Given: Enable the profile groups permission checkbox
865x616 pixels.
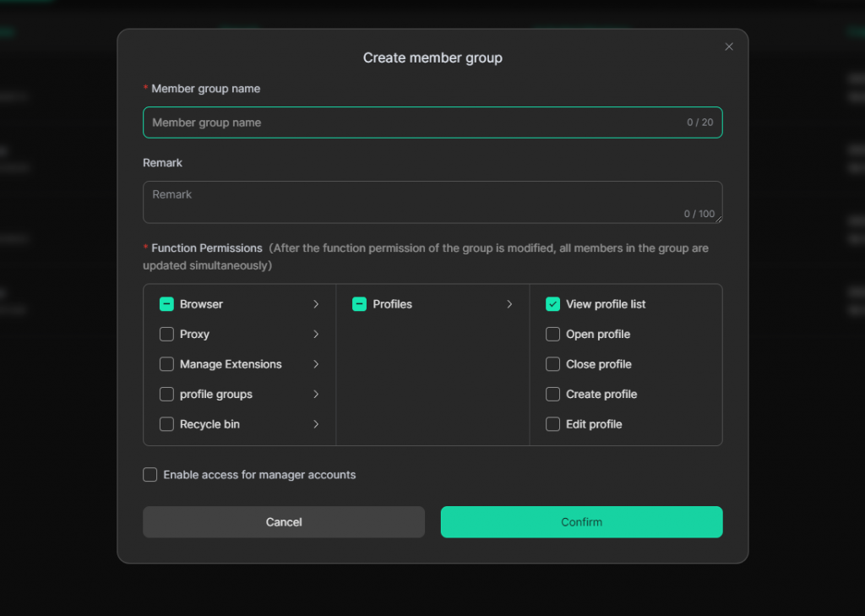Looking at the screenshot, I should [166, 395].
